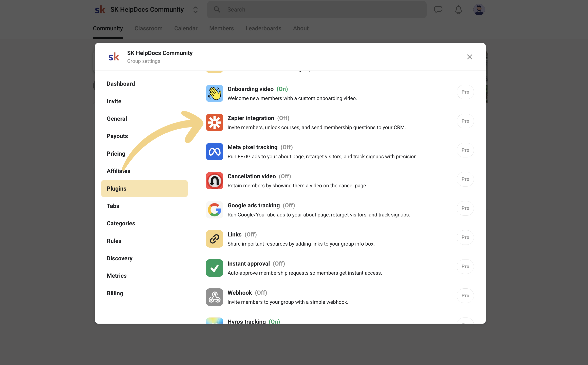Open the chat messages icon

pyautogui.click(x=438, y=10)
